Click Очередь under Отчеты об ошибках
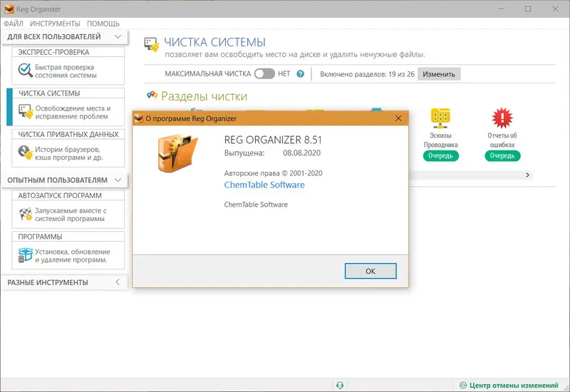This screenshot has width=570, height=392. (x=502, y=155)
